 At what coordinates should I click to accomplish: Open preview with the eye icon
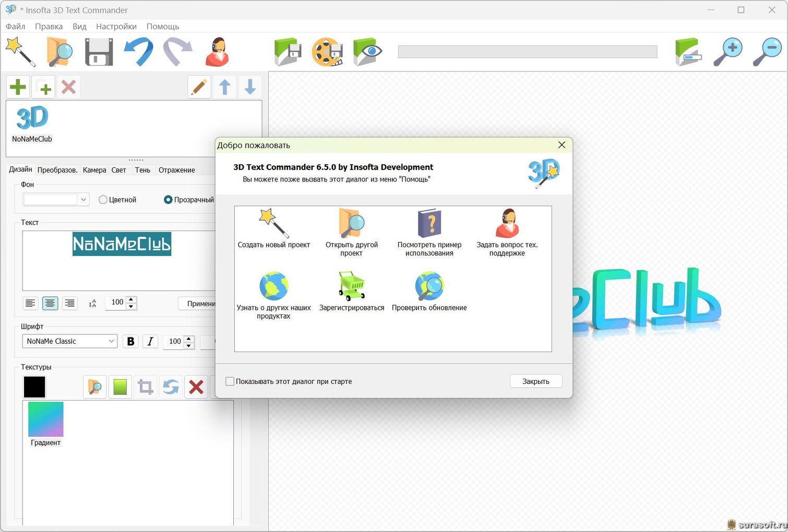tap(367, 52)
